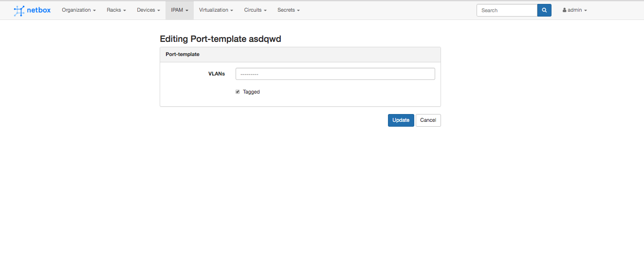Open the VLANs selection dropdown

[335, 74]
